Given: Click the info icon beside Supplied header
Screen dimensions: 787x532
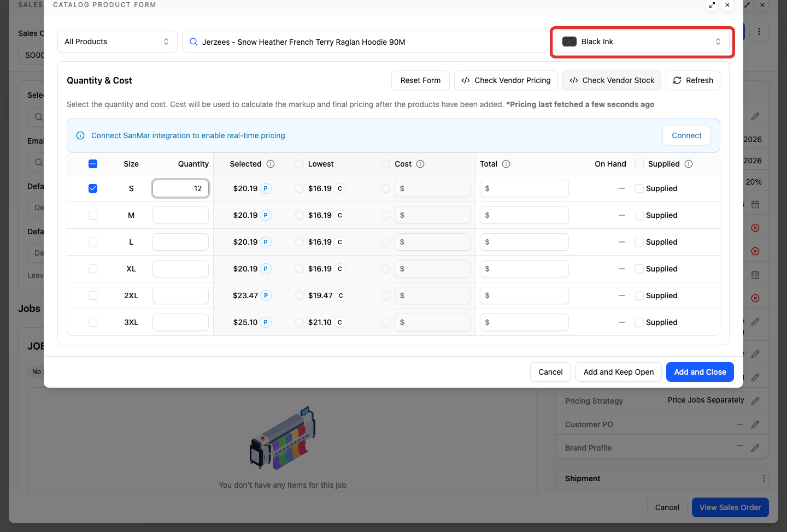Looking at the screenshot, I should (x=689, y=164).
